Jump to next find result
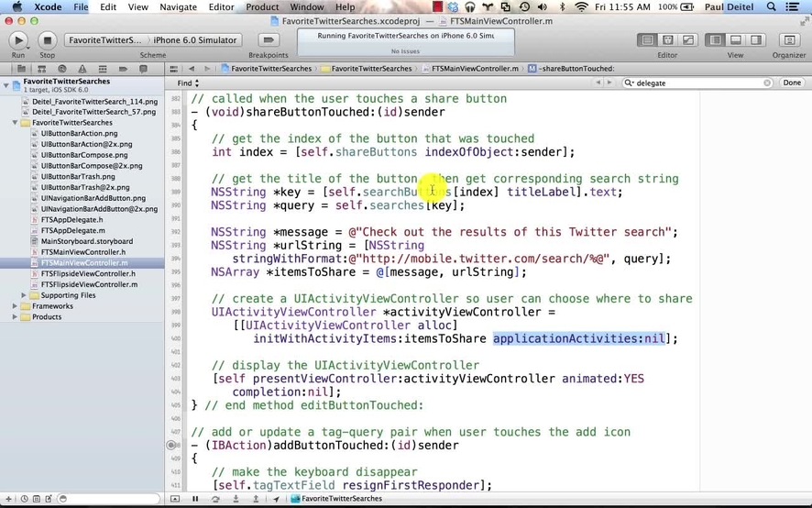The image size is (812, 508). 609,83
